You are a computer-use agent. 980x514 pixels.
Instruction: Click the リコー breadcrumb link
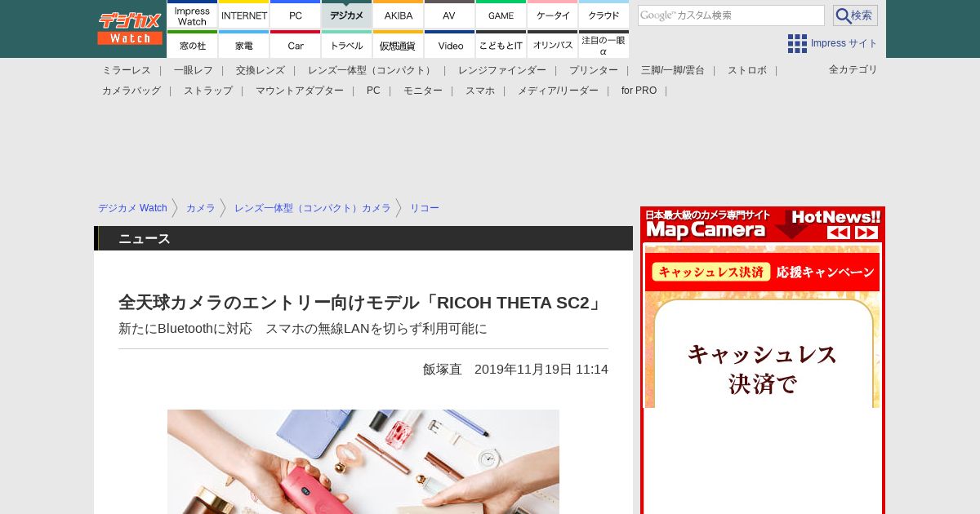point(425,208)
